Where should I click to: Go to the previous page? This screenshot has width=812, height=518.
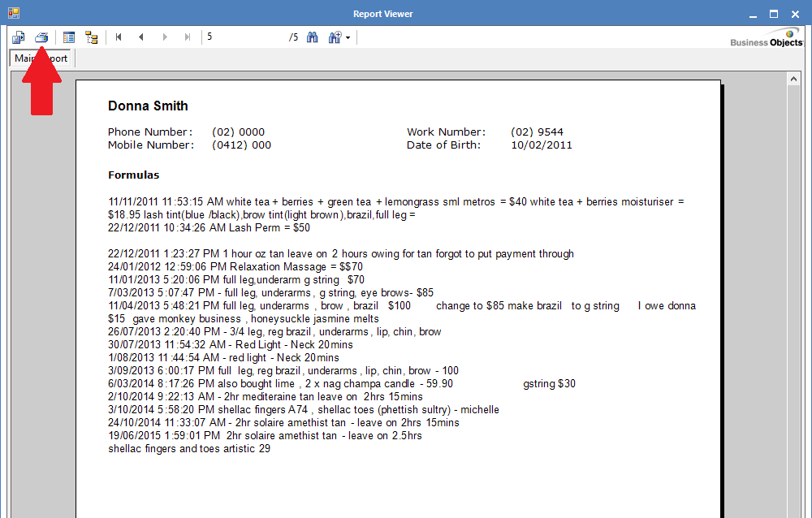(x=141, y=37)
